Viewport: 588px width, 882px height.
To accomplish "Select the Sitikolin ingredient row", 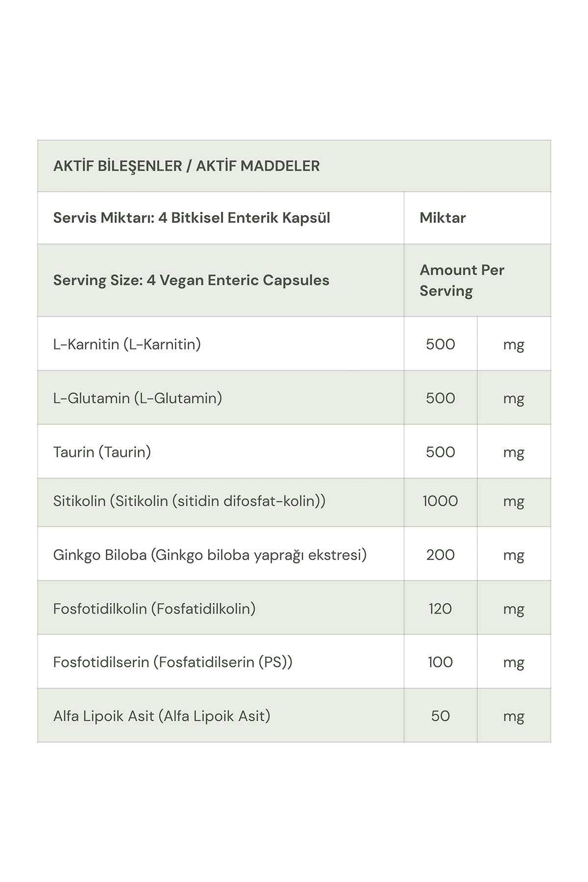I will tap(189, 501).
